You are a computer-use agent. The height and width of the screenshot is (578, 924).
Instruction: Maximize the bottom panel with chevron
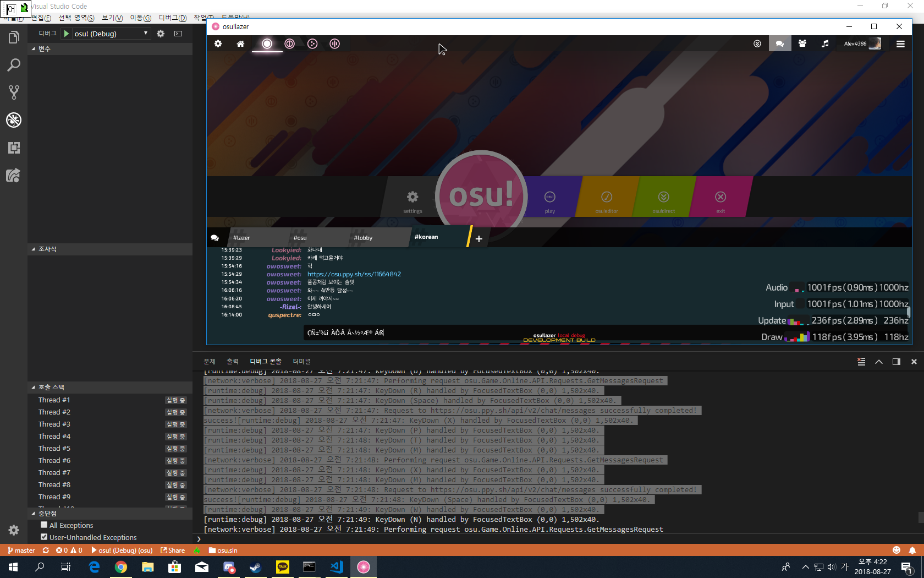pyautogui.click(x=879, y=362)
